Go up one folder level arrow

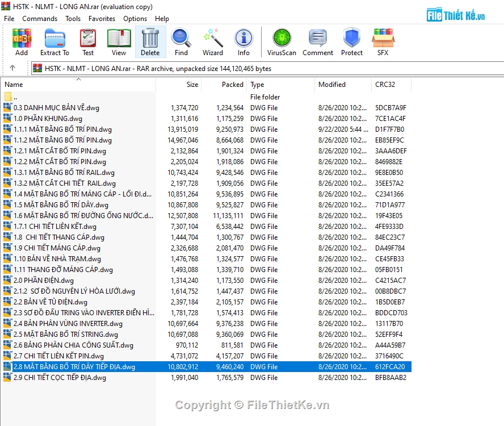coord(12,68)
